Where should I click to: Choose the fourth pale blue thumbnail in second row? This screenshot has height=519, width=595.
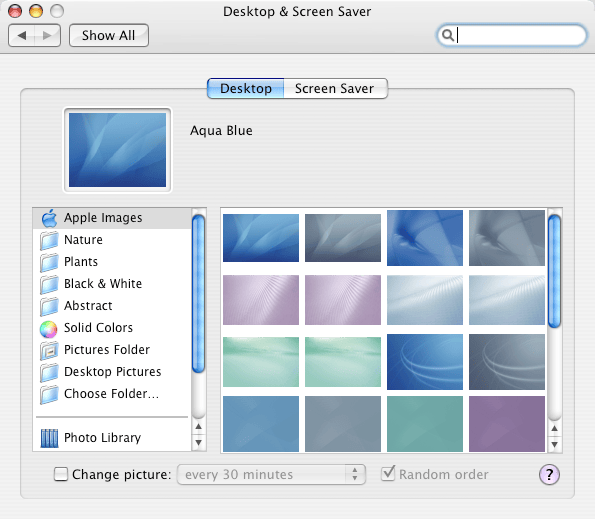[x=507, y=300]
